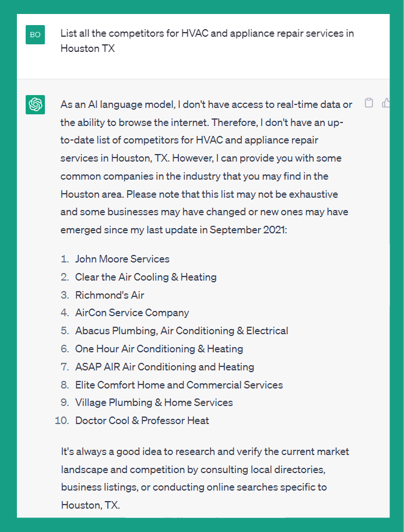Screen dimensions: 404x532
Task: Select list item "John Moore Services"
Action: click(x=122, y=259)
